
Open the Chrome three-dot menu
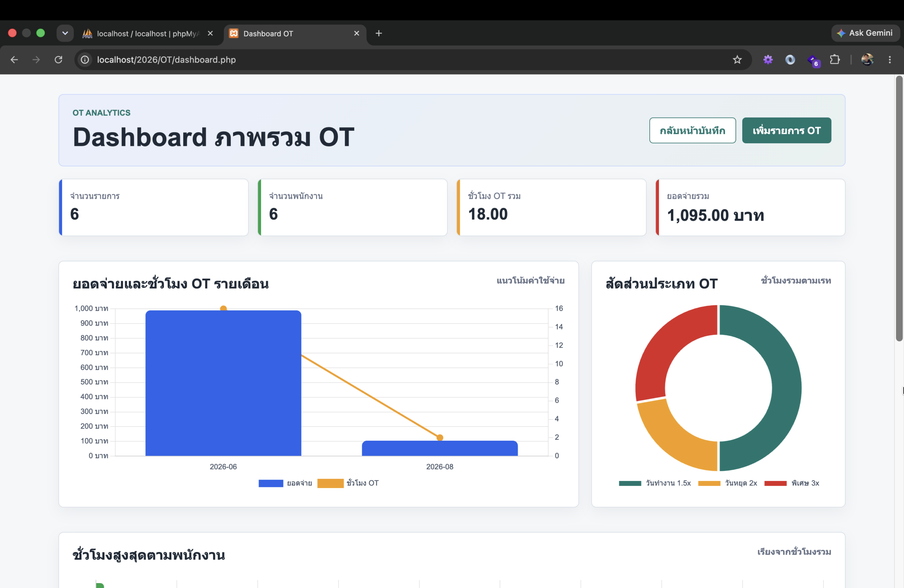pyautogui.click(x=890, y=60)
